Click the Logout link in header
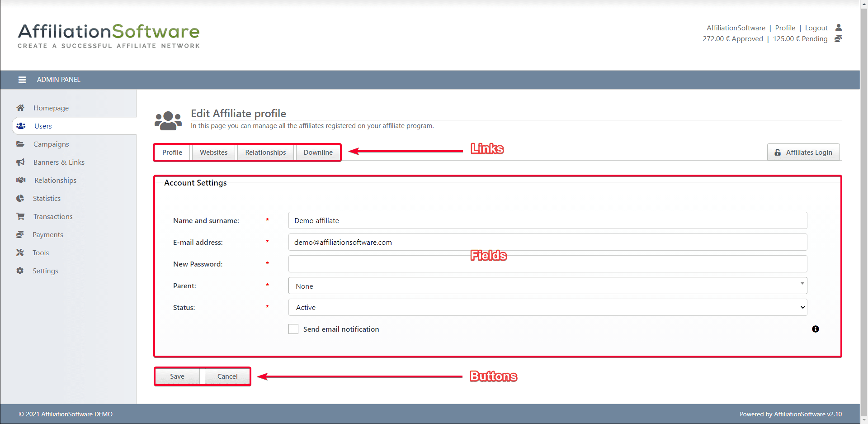Viewport: 868px width, 424px height. point(816,28)
